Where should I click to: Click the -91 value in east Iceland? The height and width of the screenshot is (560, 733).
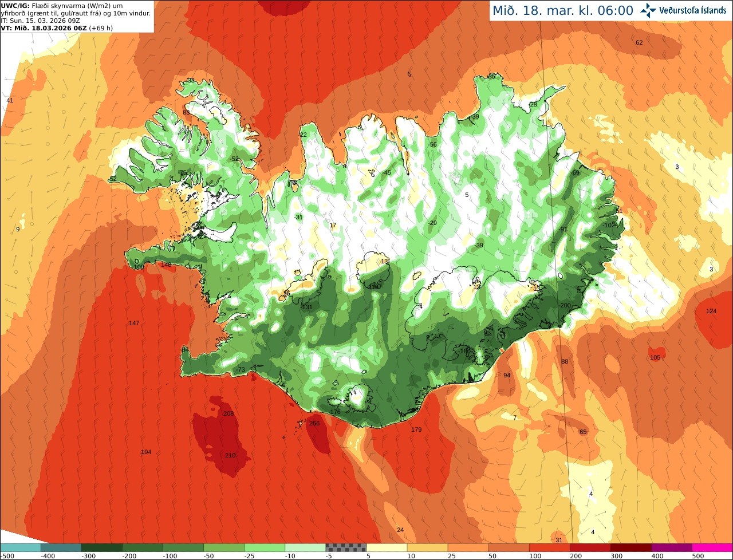(563, 229)
